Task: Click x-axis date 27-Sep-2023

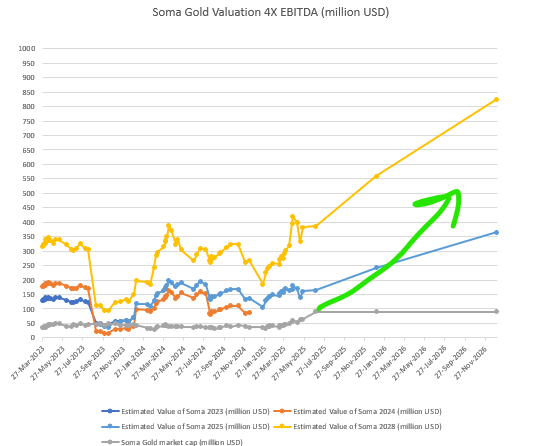Action: click(x=89, y=362)
